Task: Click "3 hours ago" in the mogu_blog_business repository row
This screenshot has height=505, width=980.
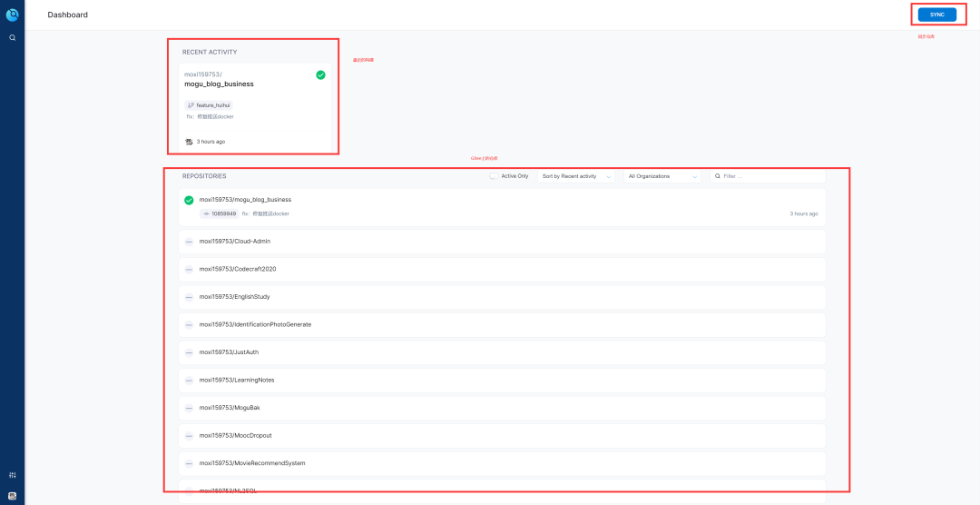Action: pyautogui.click(x=804, y=213)
